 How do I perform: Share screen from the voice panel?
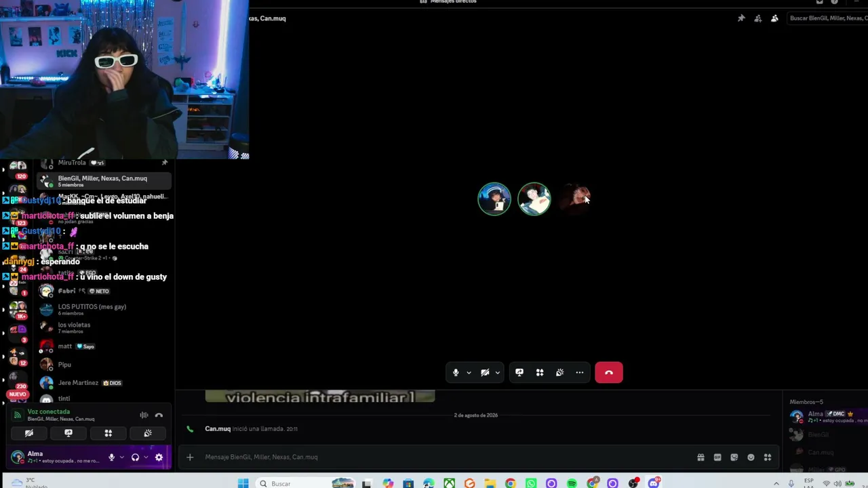(68, 433)
